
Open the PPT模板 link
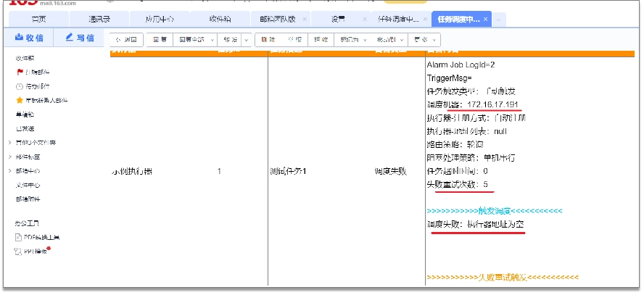pyautogui.click(x=35, y=252)
